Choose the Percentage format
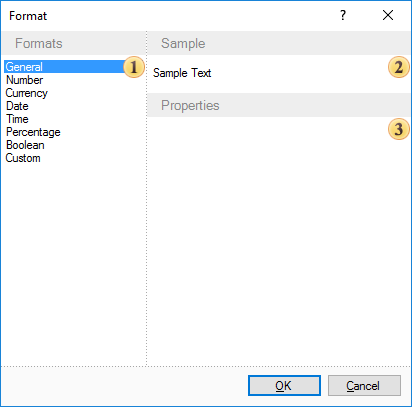 (33, 132)
